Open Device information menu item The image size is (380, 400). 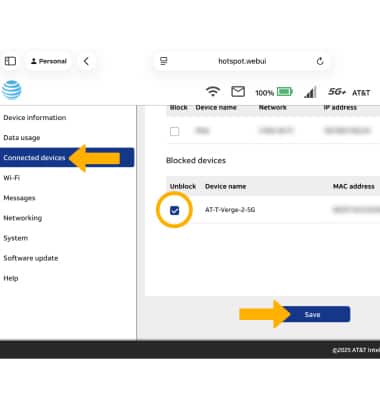tap(35, 118)
